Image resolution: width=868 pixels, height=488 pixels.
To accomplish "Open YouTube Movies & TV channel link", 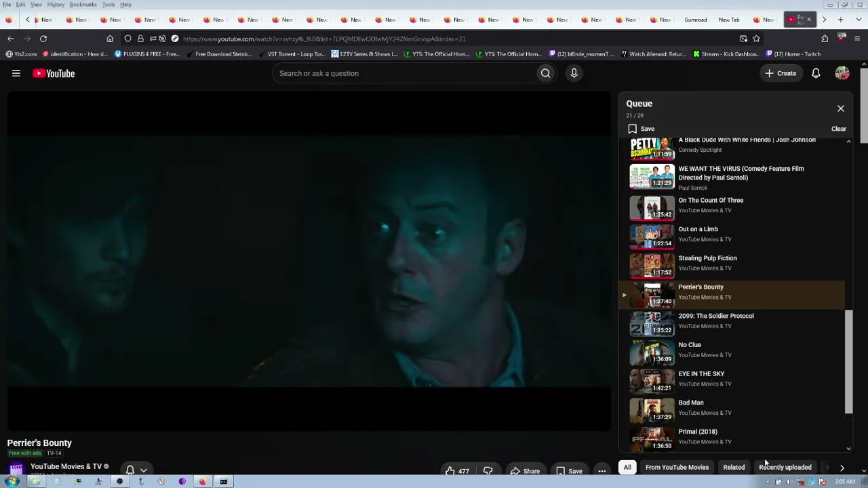I will tap(66, 466).
